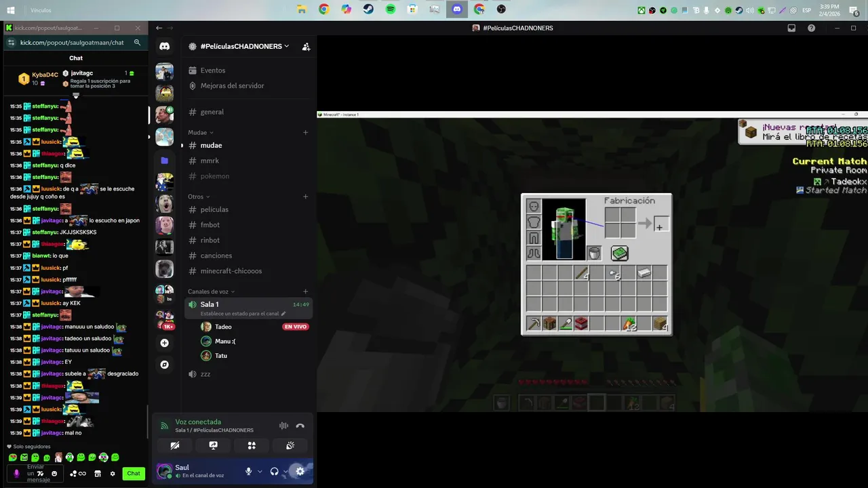Edit channel status Establece un estado
The height and width of the screenshot is (488, 868).
tap(243, 314)
